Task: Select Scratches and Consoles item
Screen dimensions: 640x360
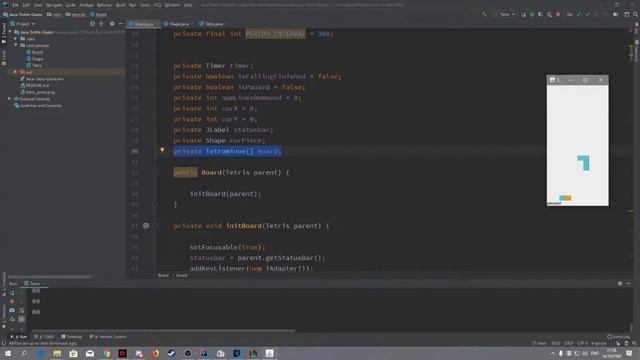Action: (x=38, y=106)
